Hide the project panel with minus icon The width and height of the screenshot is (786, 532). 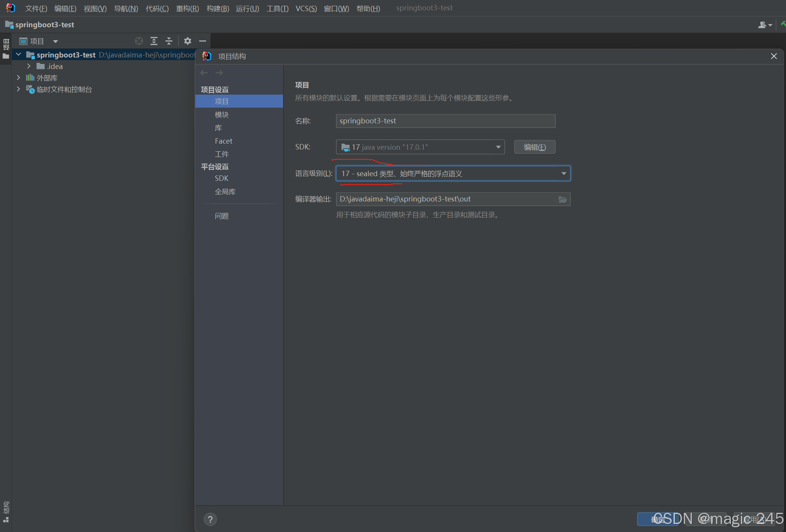tap(203, 41)
